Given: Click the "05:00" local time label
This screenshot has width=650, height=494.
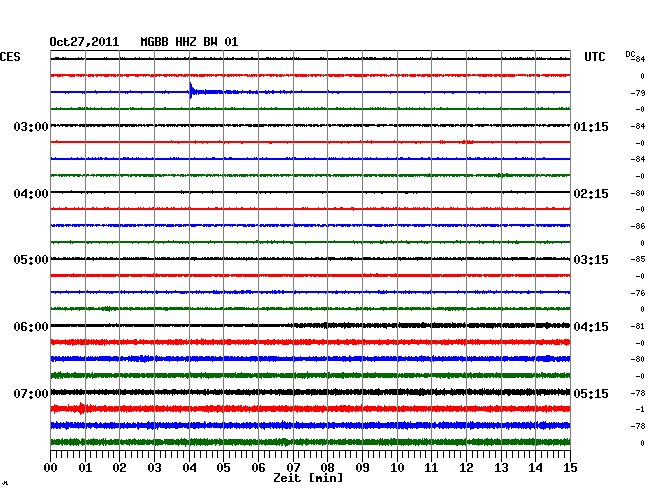Looking at the screenshot, I should coord(31,260).
